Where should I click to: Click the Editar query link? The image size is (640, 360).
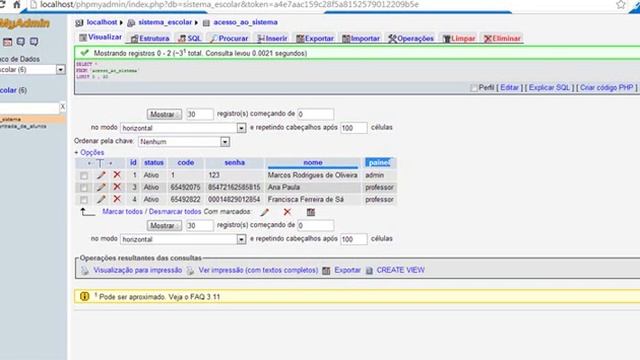click(x=509, y=87)
